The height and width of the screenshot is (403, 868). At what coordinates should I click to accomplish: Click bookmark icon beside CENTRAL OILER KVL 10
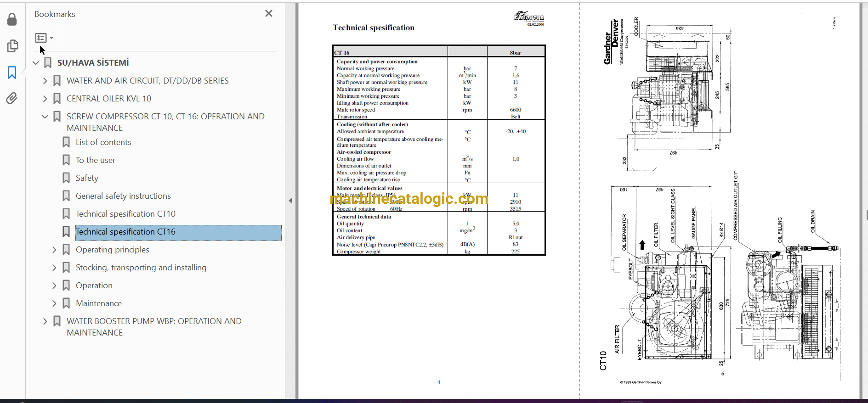point(57,99)
